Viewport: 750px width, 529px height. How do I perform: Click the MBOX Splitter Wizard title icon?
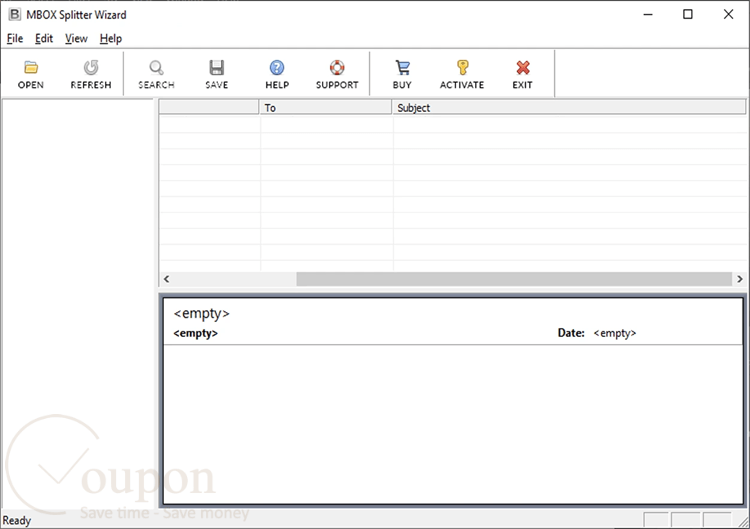click(x=15, y=14)
